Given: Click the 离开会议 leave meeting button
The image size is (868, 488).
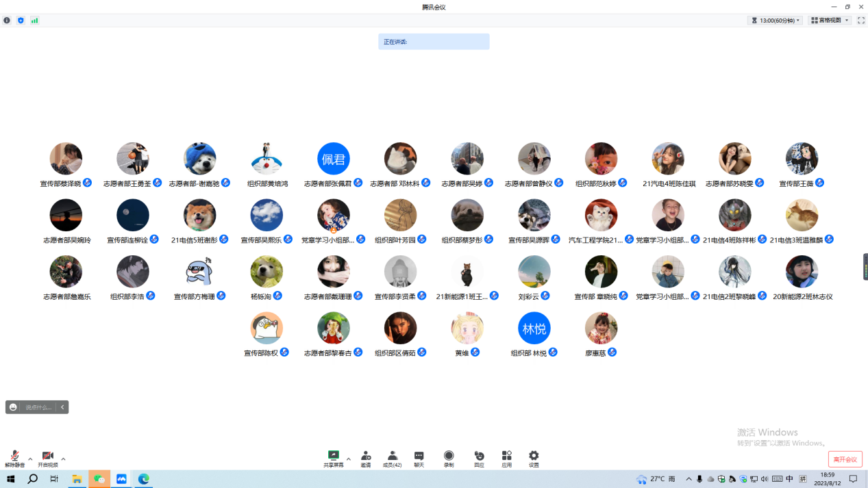Looking at the screenshot, I should 845,459.
